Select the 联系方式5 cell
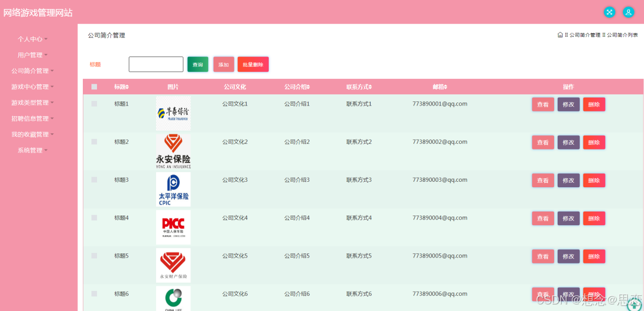 (359, 256)
